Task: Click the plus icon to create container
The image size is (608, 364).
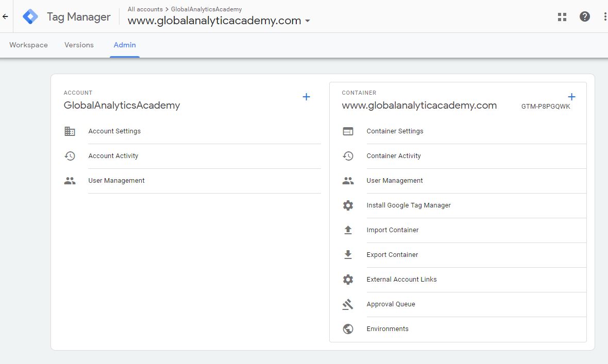Action: point(571,97)
